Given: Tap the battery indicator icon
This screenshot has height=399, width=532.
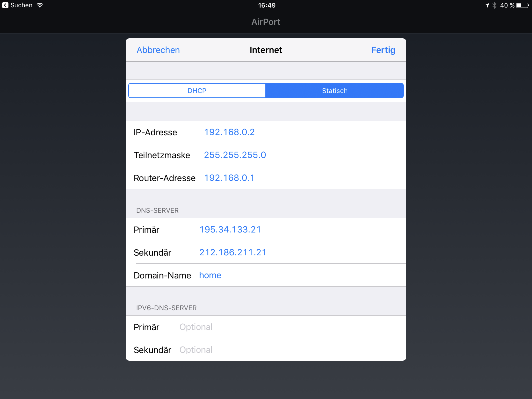Looking at the screenshot, I should tap(522, 5).
